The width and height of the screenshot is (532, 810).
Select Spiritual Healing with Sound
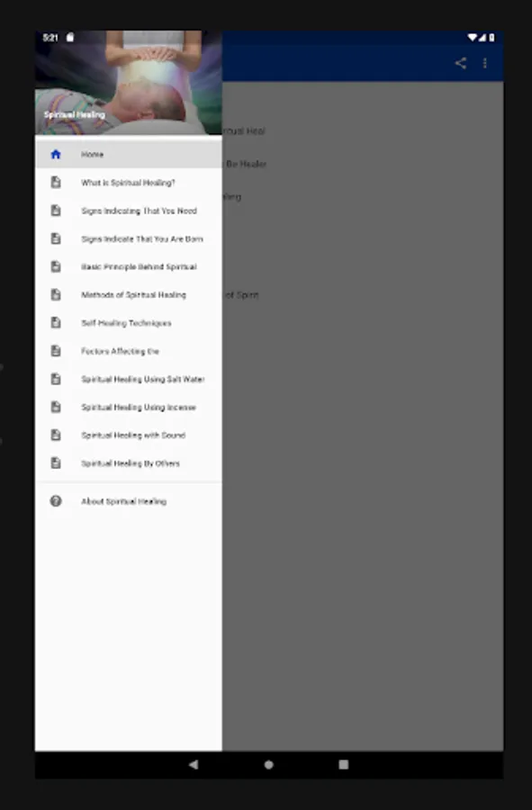tap(129, 435)
